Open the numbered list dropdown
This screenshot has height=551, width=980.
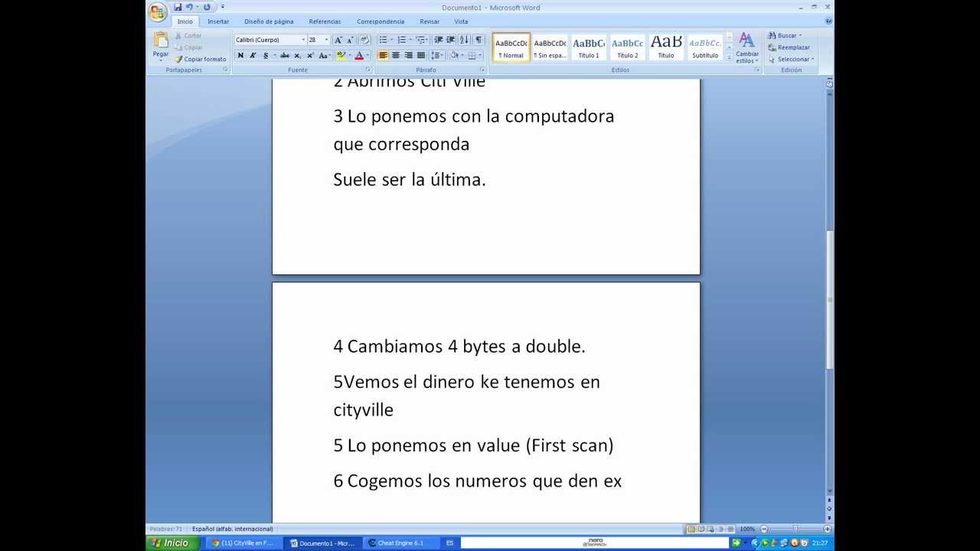tap(410, 40)
